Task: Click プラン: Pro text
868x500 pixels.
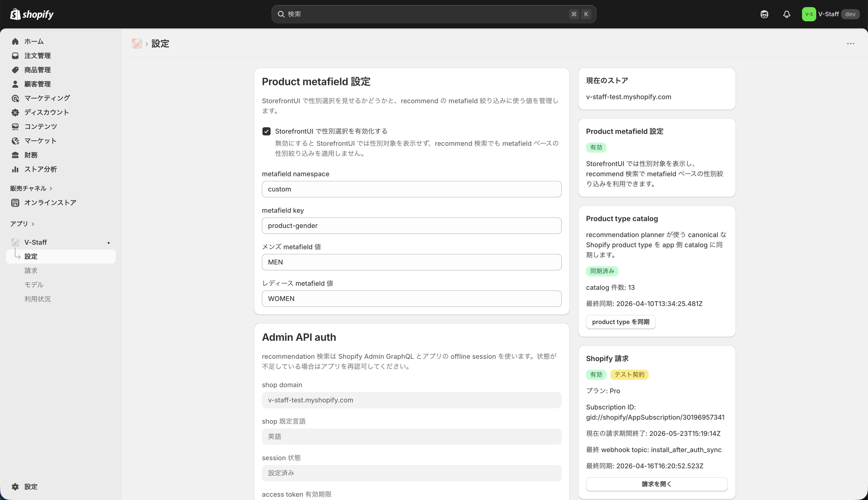Action: 603,391
